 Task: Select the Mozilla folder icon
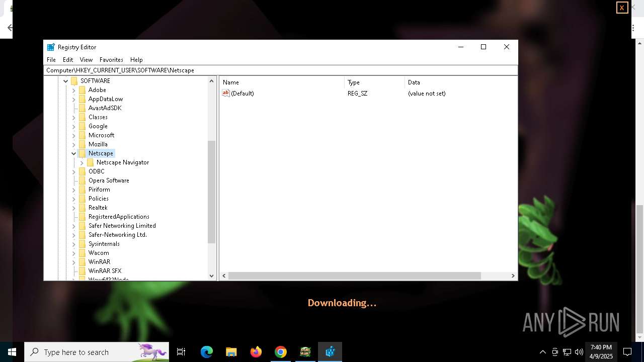tap(83, 144)
